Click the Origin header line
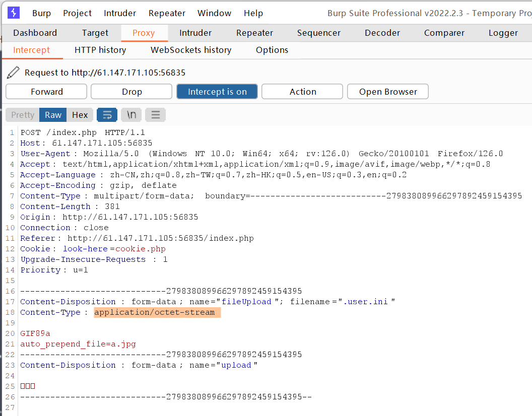The width and height of the screenshot is (532, 416). [x=109, y=217]
